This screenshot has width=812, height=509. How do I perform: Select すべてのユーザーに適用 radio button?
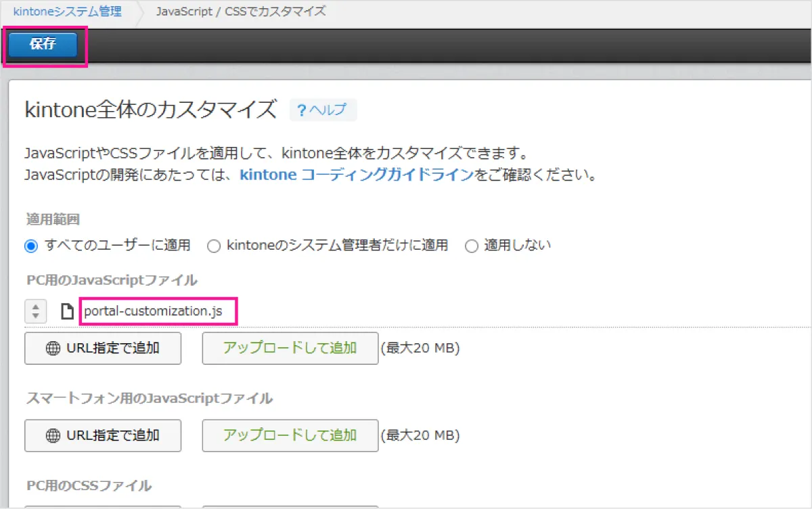click(x=30, y=246)
